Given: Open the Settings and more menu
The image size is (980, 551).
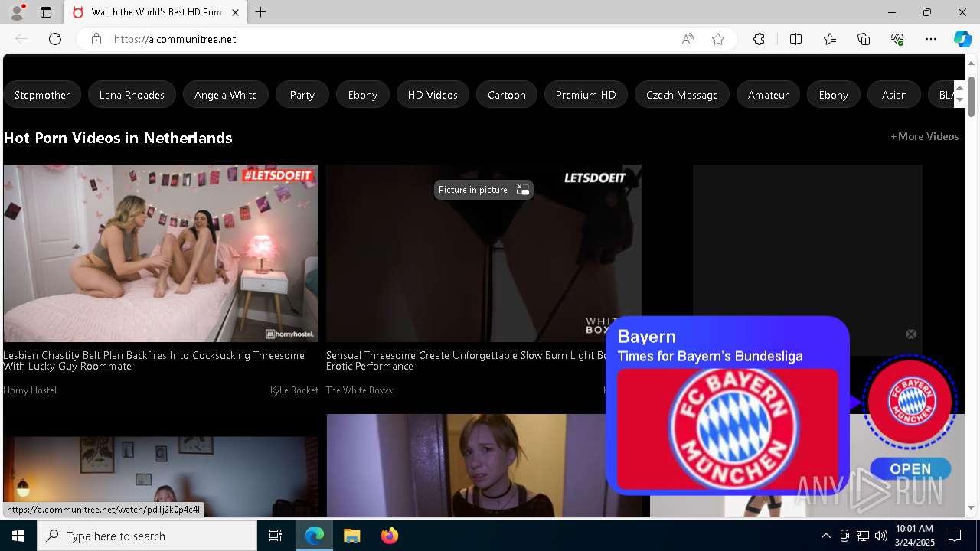Looking at the screenshot, I should (931, 39).
